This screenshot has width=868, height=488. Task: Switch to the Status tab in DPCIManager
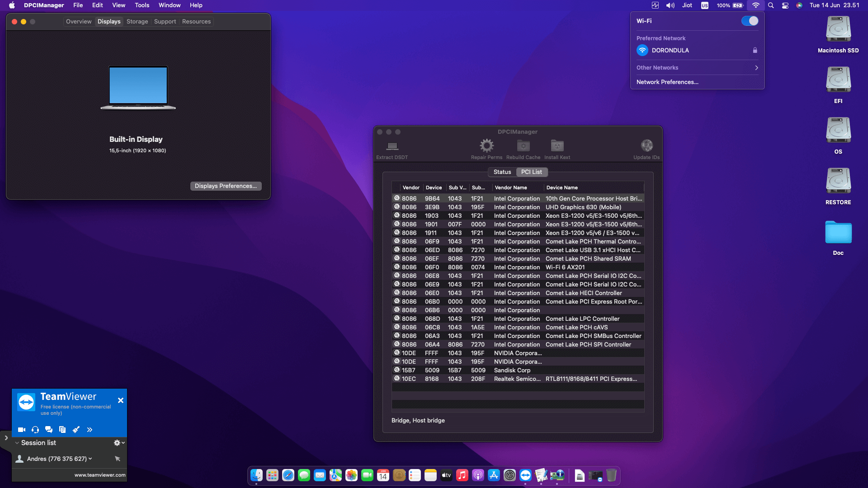(502, 172)
